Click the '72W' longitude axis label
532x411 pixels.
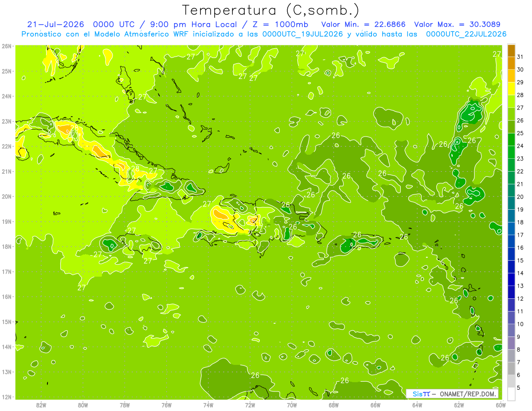coord(250,405)
